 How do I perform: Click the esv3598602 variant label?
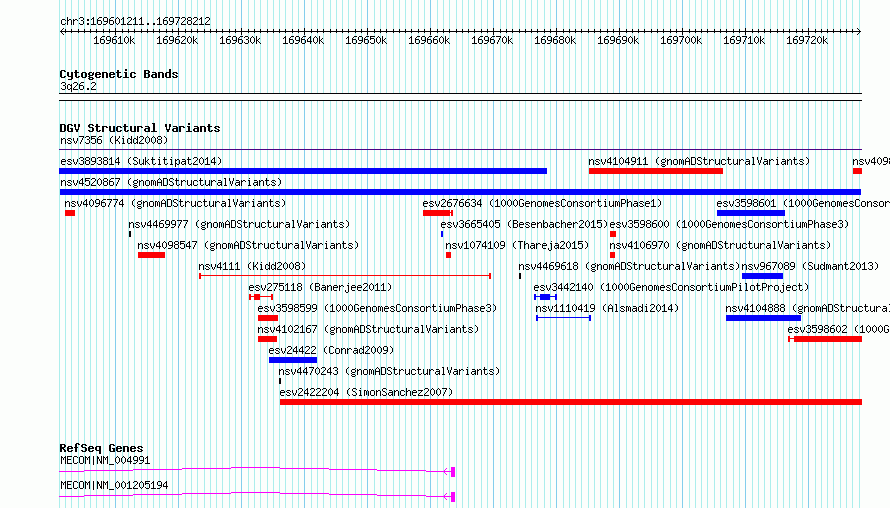tap(838, 329)
